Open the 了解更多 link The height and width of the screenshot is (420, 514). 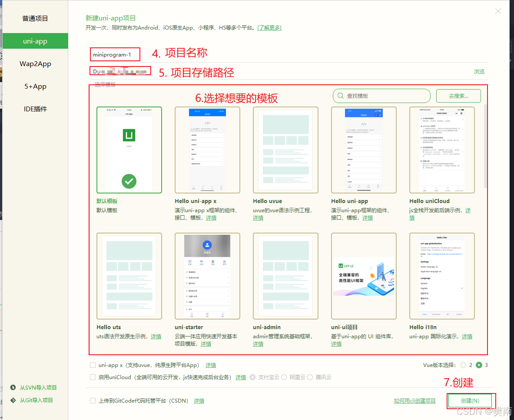coord(269,27)
